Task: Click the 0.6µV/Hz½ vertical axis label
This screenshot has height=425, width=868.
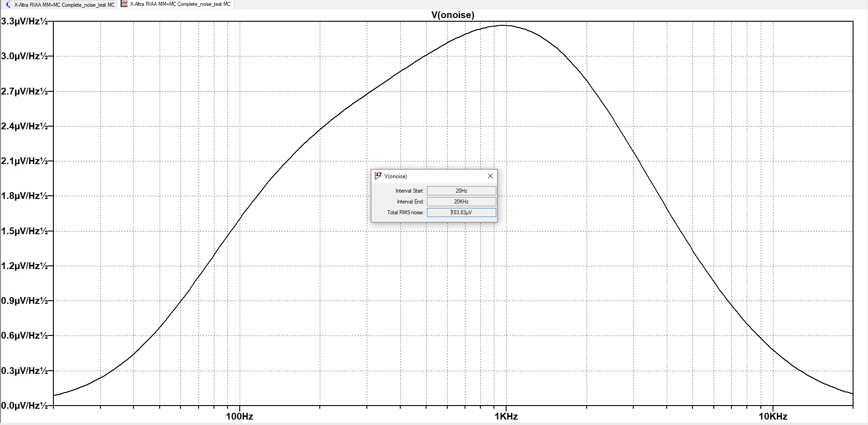Action: pyautogui.click(x=24, y=335)
